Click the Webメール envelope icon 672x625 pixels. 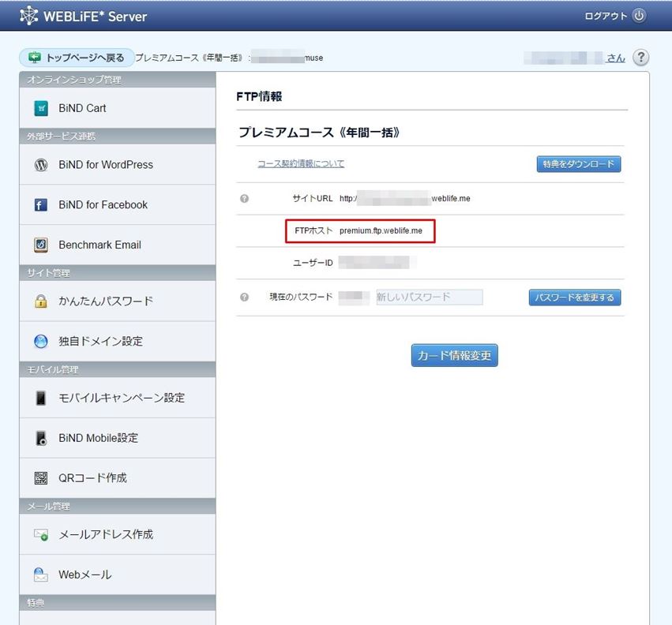(41, 574)
